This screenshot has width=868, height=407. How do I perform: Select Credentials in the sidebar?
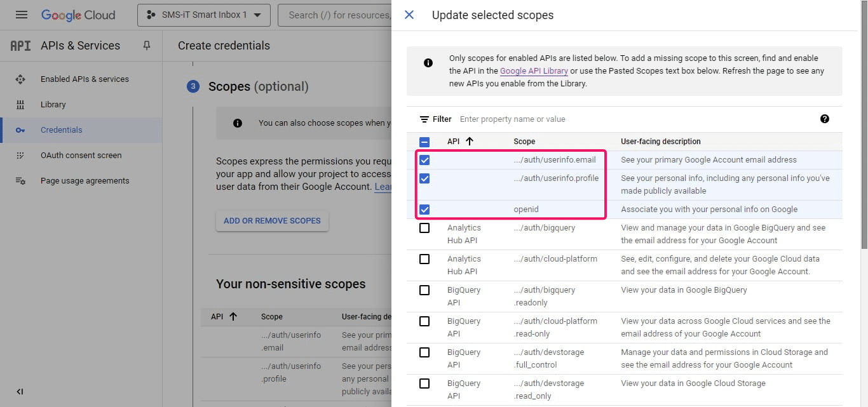62,130
